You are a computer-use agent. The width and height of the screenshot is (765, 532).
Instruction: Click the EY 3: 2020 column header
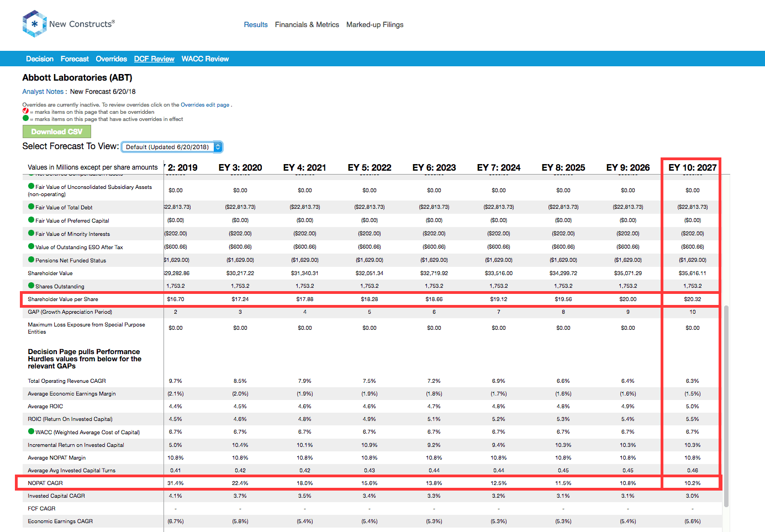tap(240, 167)
